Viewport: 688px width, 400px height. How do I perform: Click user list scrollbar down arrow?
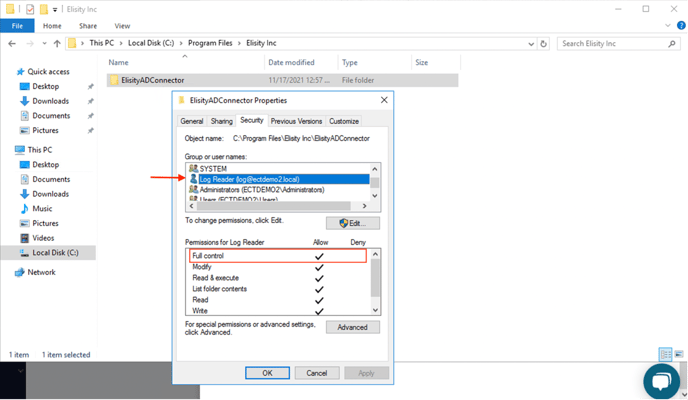click(375, 196)
